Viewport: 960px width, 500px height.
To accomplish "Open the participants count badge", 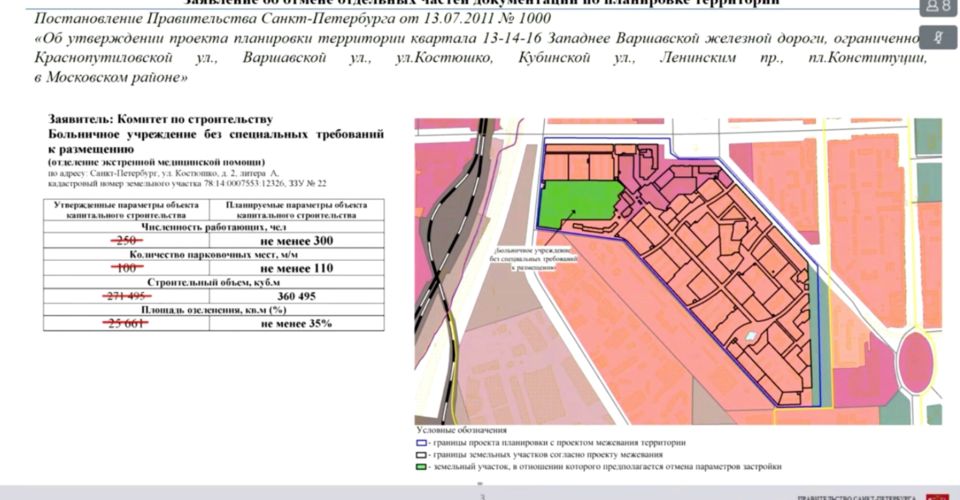I will 939,6.
